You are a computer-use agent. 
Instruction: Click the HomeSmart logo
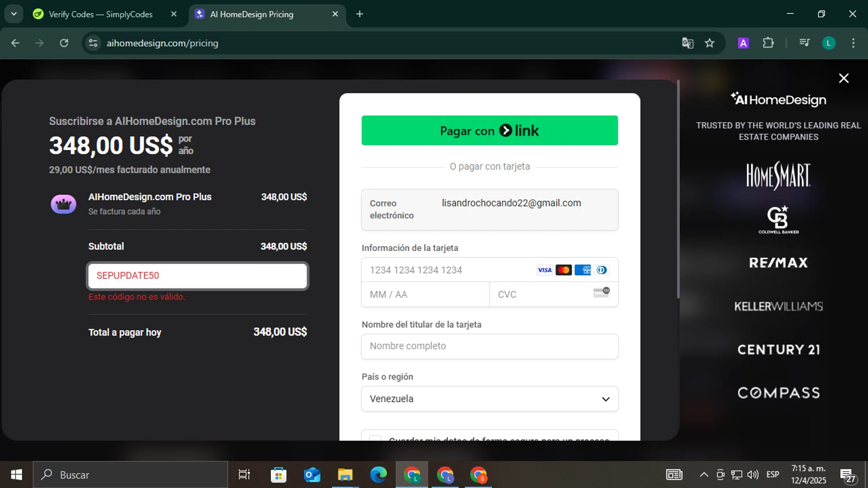(x=778, y=176)
